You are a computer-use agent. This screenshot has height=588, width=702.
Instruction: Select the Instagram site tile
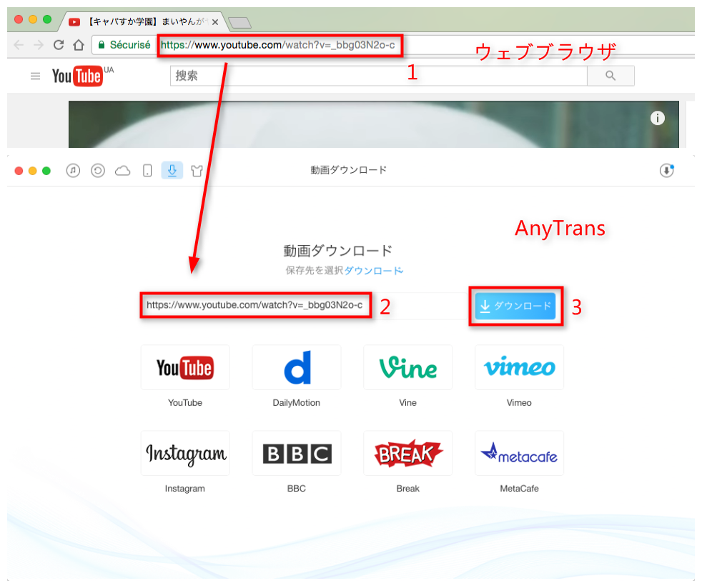click(x=185, y=453)
